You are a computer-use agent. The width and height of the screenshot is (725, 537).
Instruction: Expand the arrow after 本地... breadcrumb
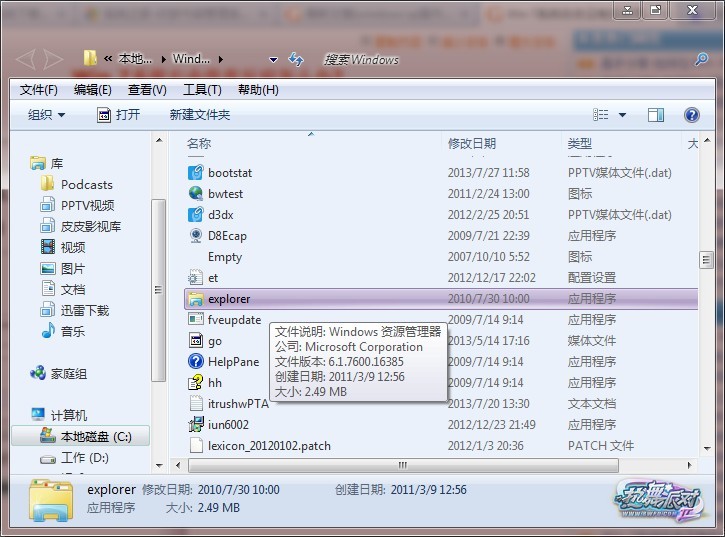[x=164, y=60]
